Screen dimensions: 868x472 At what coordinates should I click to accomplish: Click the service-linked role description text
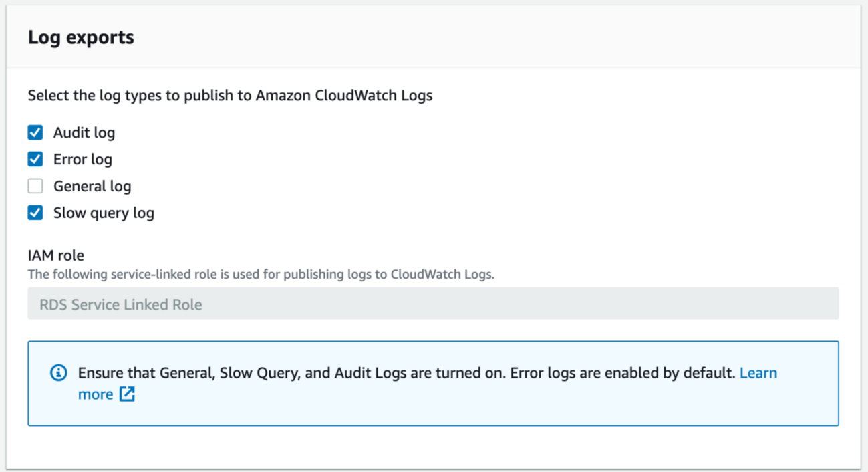(x=261, y=274)
